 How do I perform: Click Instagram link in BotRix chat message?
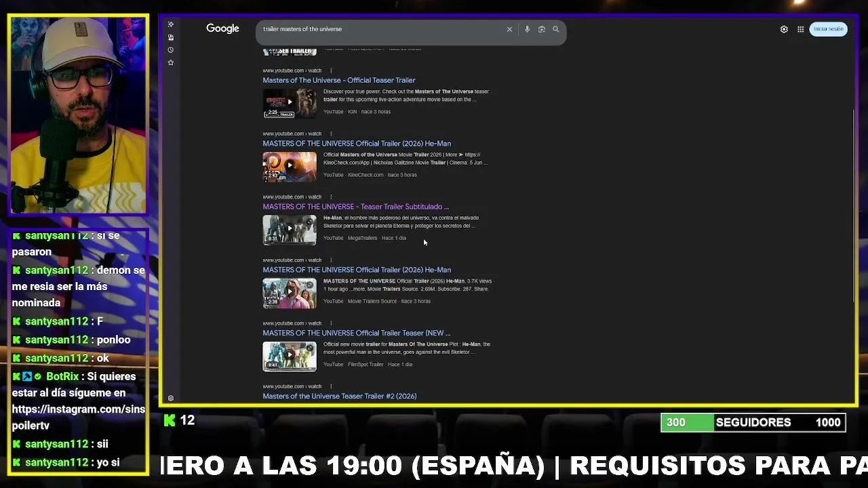click(78, 418)
